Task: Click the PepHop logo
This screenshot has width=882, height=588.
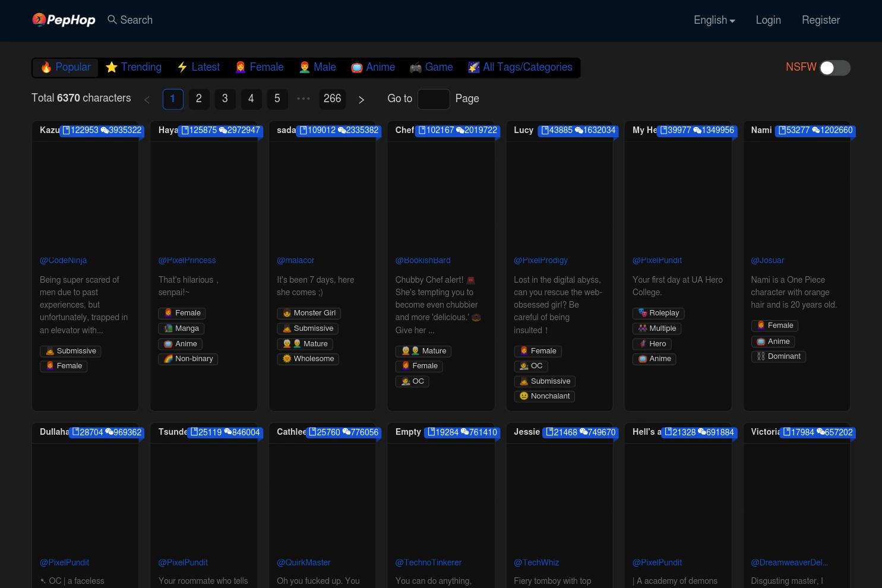Action: pos(64,20)
